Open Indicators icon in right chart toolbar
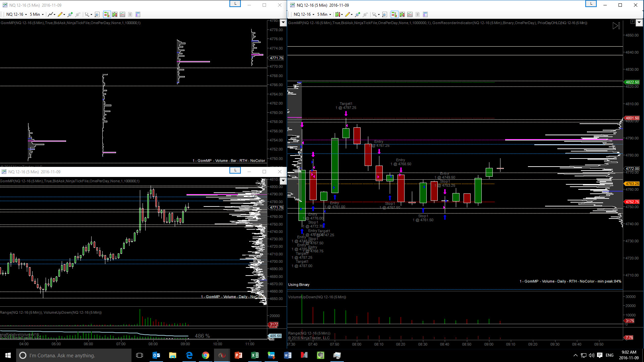Viewport: 644px width, 362px height. pos(410,14)
